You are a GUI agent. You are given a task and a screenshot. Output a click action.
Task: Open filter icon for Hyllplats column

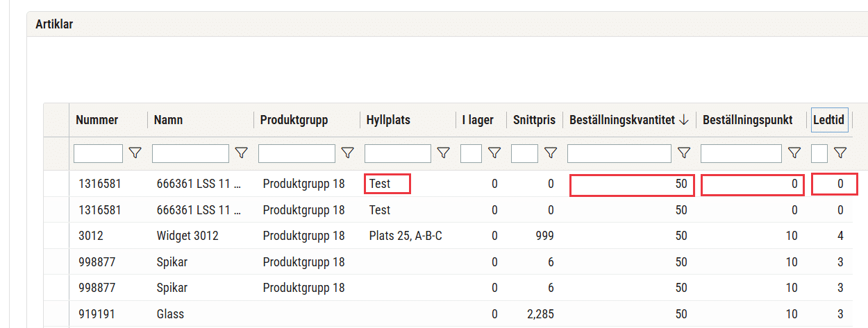(x=443, y=153)
